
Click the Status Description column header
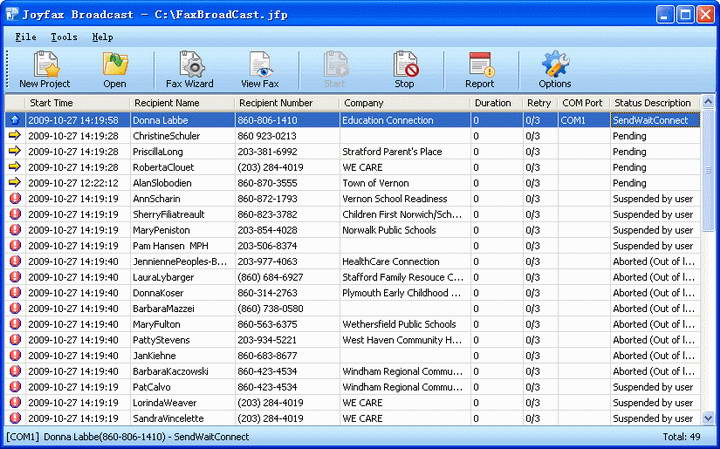(652, 103)
